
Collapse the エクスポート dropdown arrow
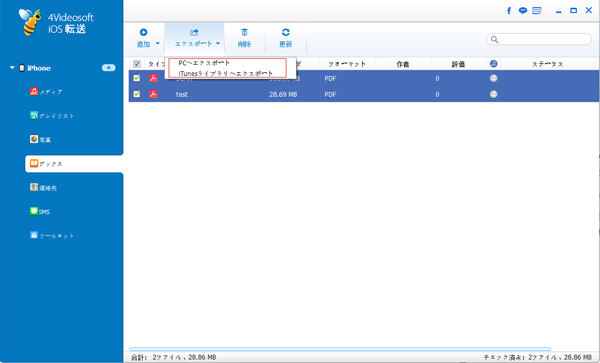[218, 44]
